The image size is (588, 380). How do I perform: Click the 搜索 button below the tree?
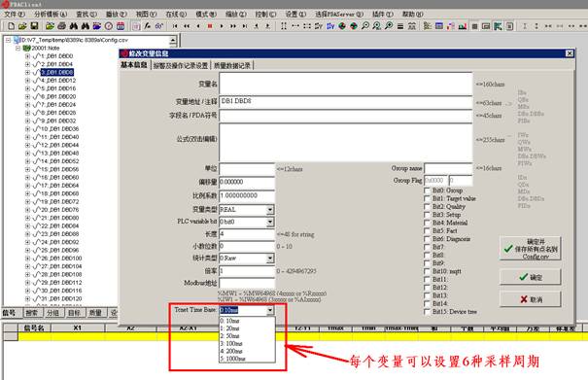32,313
